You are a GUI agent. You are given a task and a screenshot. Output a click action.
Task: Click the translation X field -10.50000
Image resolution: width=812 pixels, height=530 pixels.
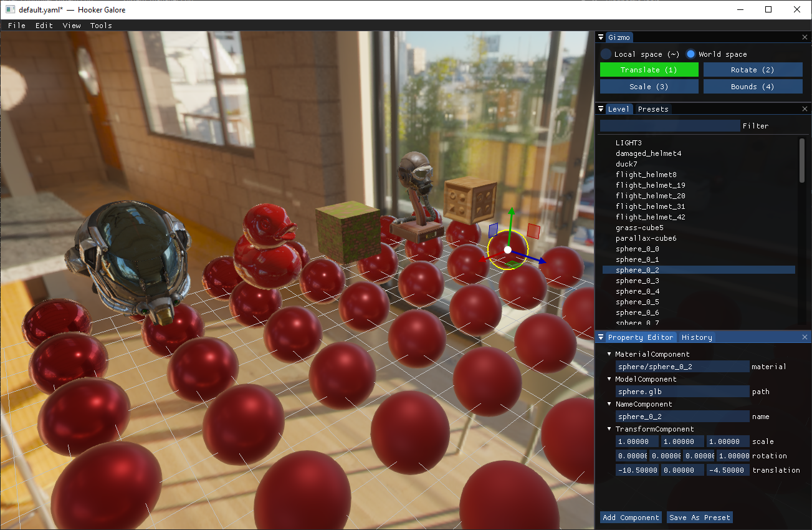coord(637,470)
